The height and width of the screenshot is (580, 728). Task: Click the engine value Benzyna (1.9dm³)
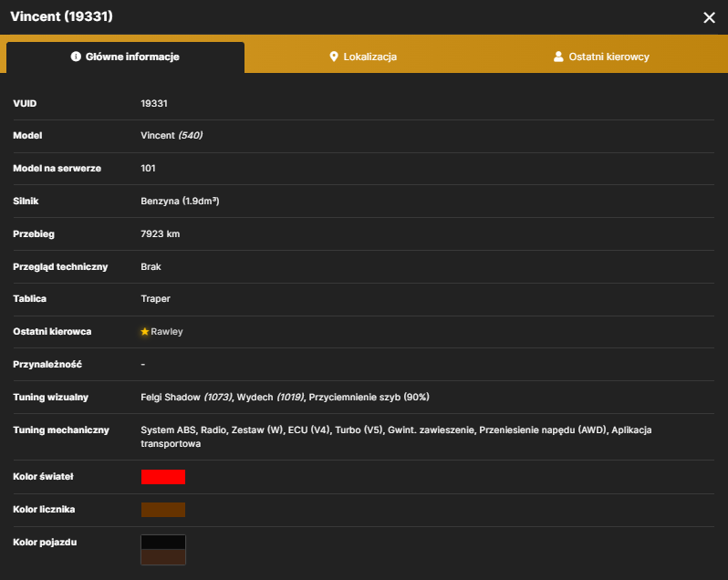[180, 201]
